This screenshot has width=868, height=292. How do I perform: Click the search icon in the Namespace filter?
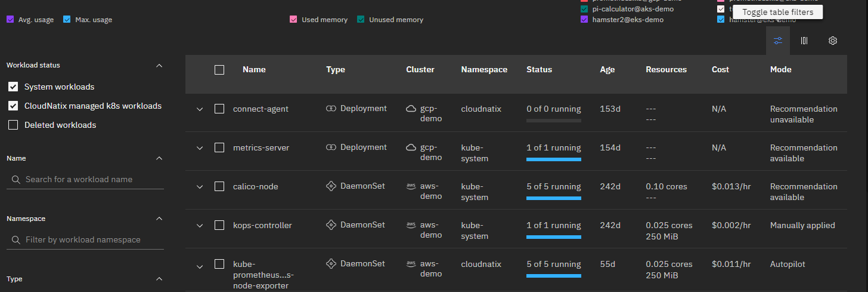(16, 240)
